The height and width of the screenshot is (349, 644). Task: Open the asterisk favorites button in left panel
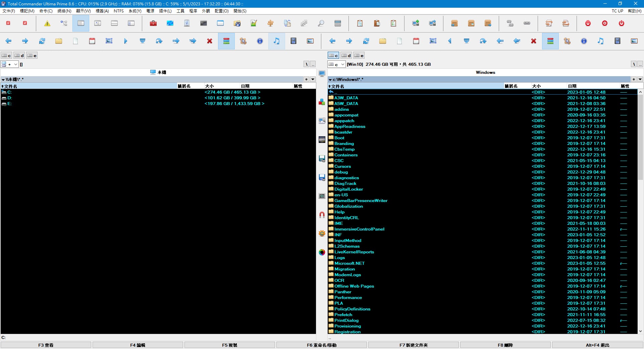[306, 80]
